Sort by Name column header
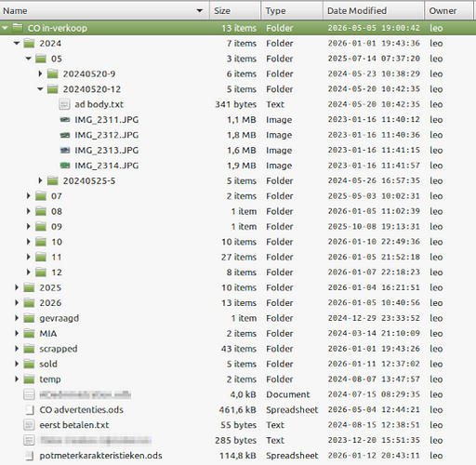 [104, 11]
